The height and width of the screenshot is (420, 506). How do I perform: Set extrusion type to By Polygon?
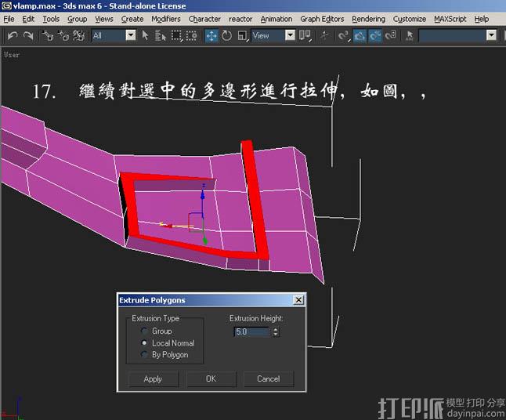(x=144, y=355)
